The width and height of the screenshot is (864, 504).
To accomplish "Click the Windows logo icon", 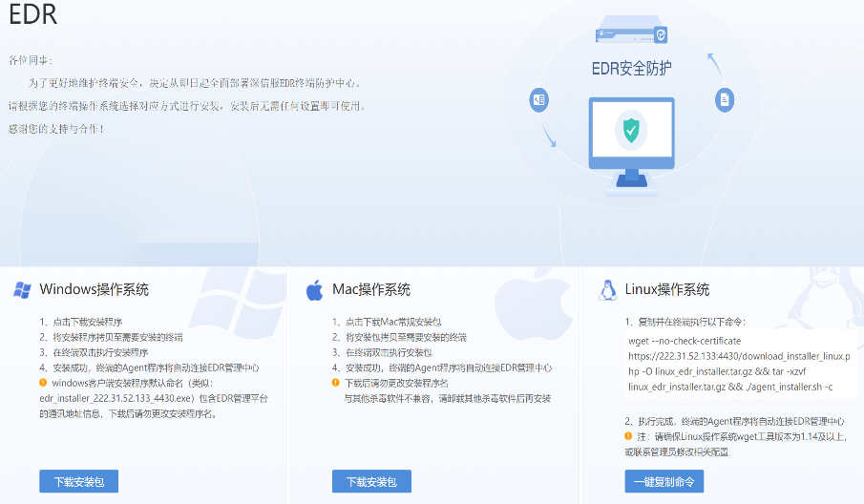I will (22, 290).
